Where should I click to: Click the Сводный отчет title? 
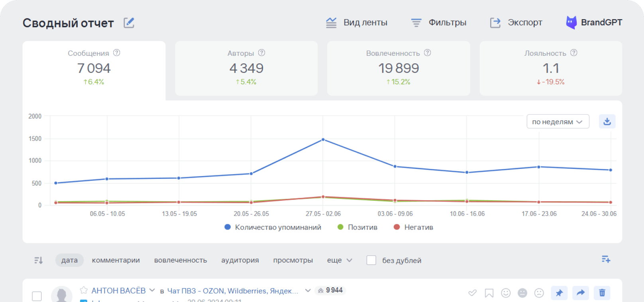[68, 23]
